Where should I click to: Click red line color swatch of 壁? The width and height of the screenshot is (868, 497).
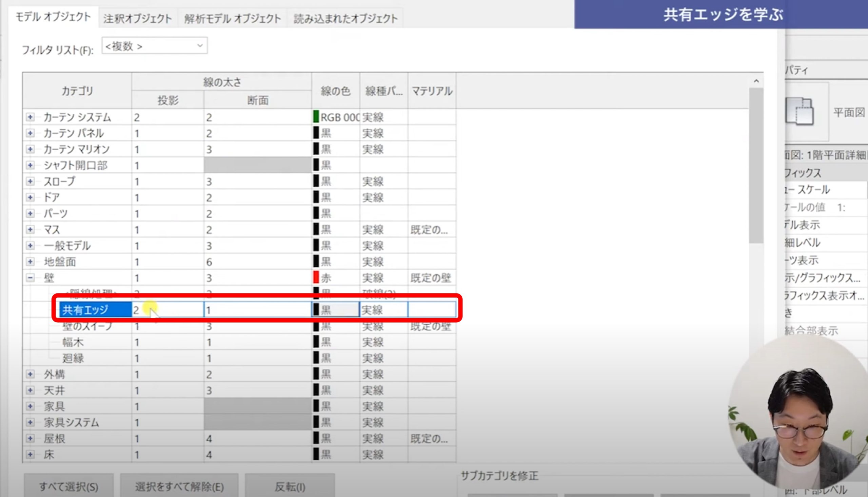(316, 278)
